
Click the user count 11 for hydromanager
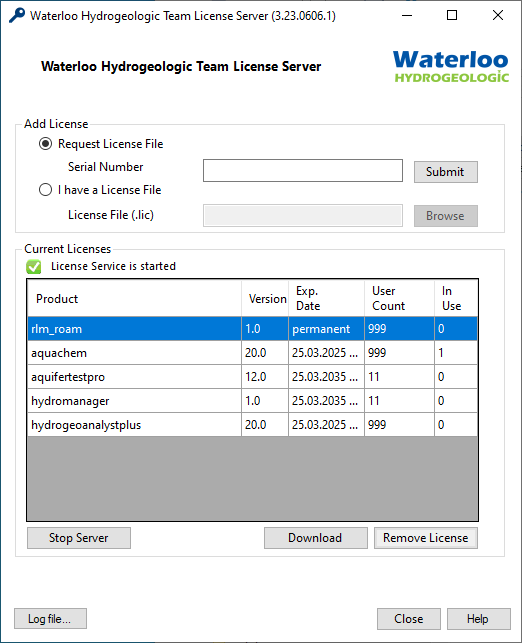[400, 401]
